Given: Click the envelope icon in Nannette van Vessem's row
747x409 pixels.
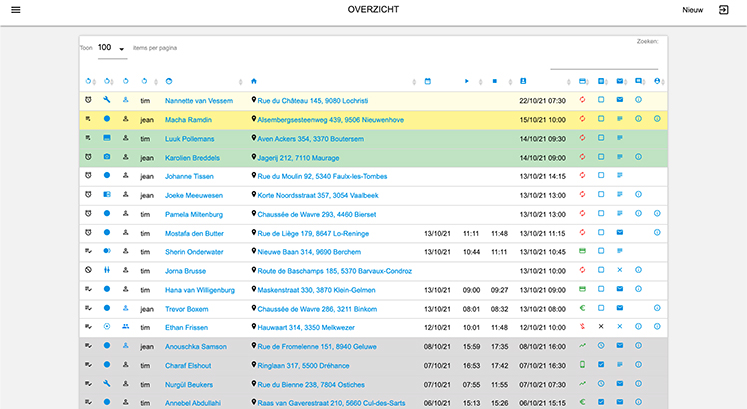Looking at the screenshot, I should pyautogui.click(x=620, y=101).
